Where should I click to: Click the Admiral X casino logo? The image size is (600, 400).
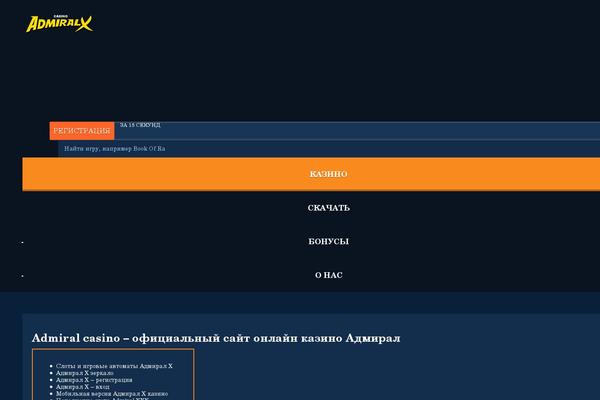(58, 22)
